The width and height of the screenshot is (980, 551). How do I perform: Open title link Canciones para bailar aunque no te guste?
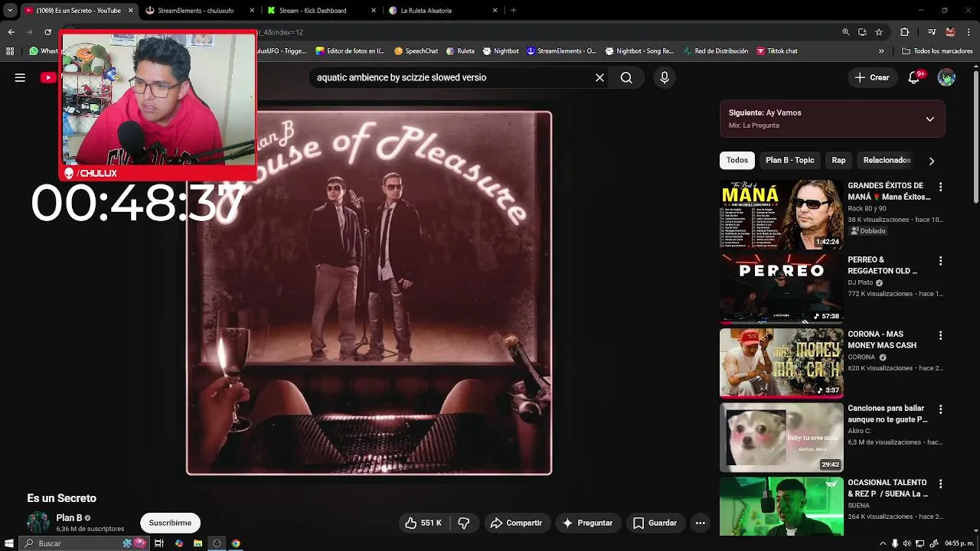click(x=887, y=414)
